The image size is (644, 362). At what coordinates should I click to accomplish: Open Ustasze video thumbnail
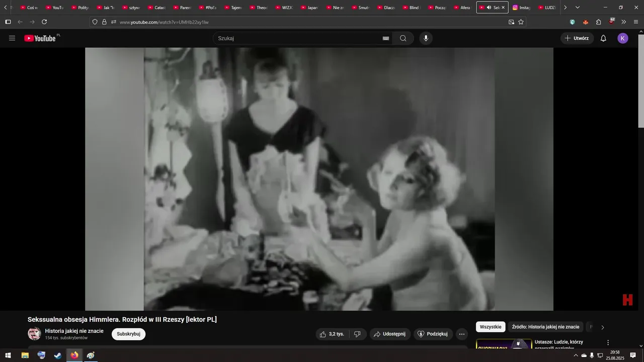click(504, 344)
